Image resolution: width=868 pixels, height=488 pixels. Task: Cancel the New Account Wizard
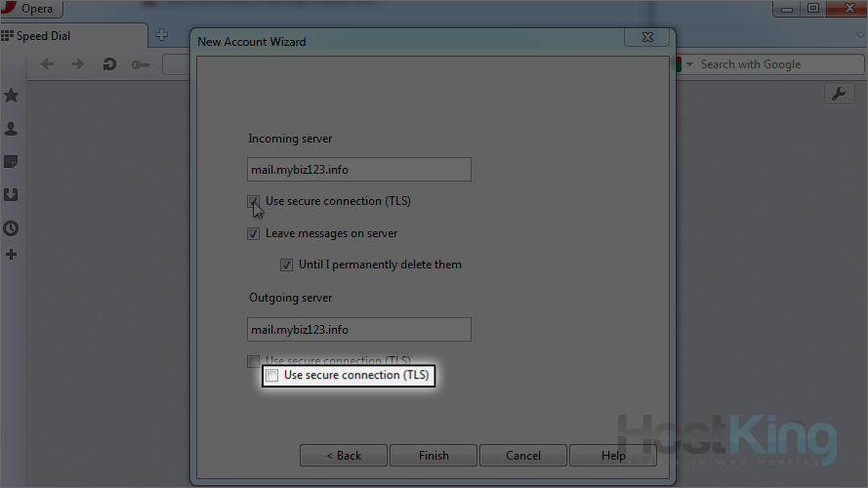pyautogui.click(x=523, y=456)
